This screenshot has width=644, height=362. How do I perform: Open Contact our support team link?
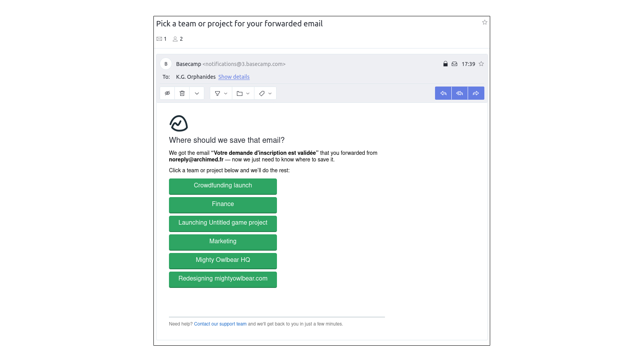(220, 324)
